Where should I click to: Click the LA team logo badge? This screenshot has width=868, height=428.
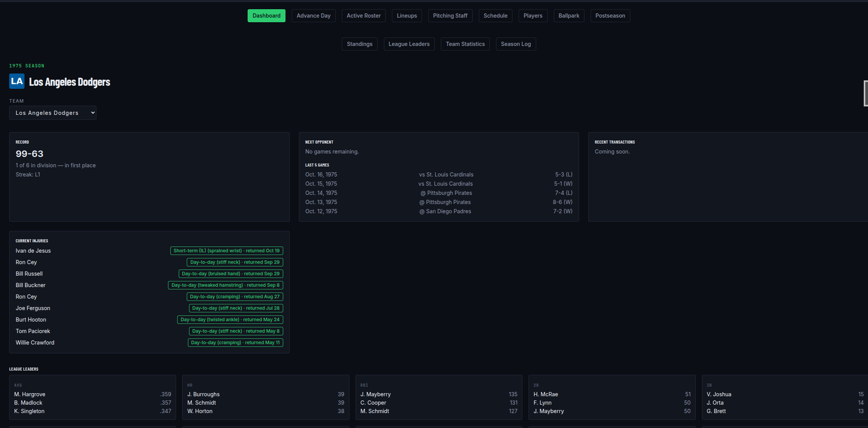tap(17, 81)
